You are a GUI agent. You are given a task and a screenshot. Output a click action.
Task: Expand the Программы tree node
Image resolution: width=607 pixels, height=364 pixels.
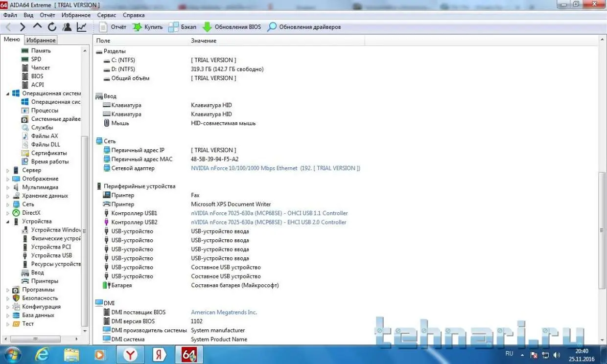pyautogui.click(x=8, y=290)
